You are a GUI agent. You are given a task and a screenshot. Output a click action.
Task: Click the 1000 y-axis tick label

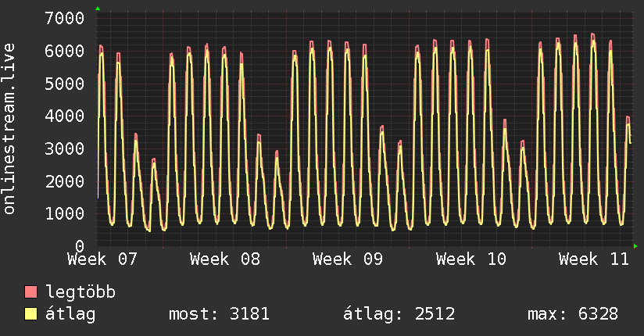[65, 213]
